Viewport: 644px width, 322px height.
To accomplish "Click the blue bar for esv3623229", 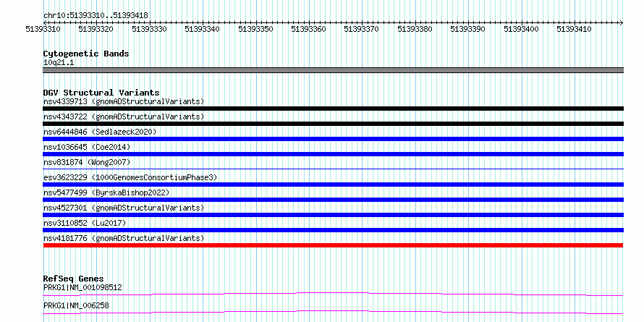I will (333, 185).
